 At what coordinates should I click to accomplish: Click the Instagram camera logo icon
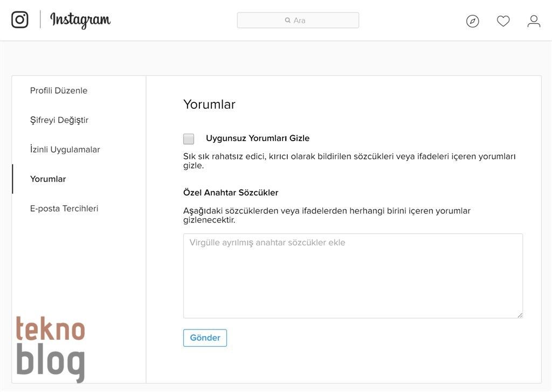[x=19, y=19]
